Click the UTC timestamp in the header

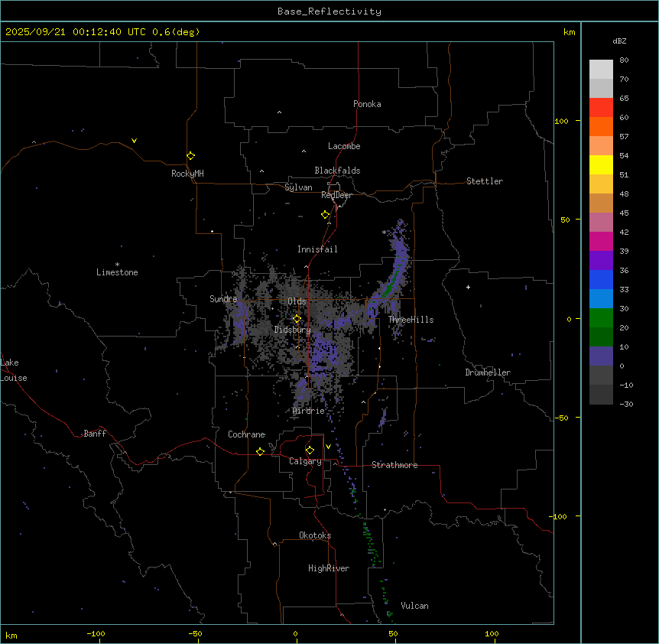point(102,32)
